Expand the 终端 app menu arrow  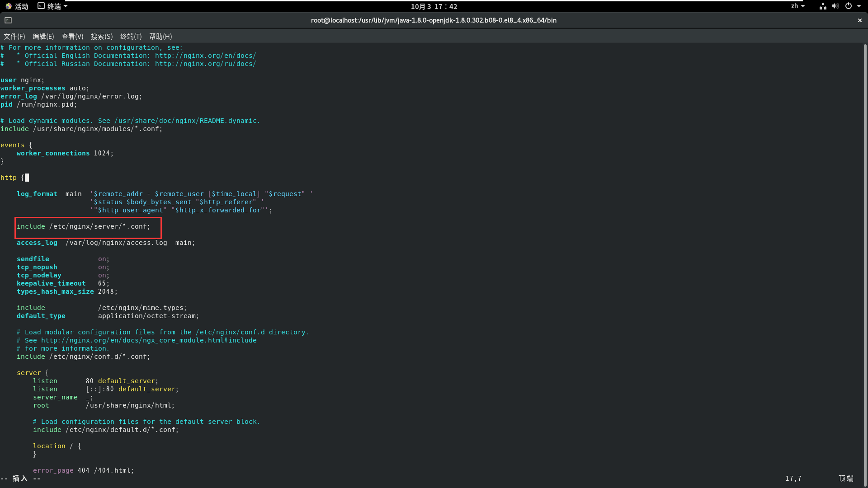pyautogui.click(x=66, y=6)
